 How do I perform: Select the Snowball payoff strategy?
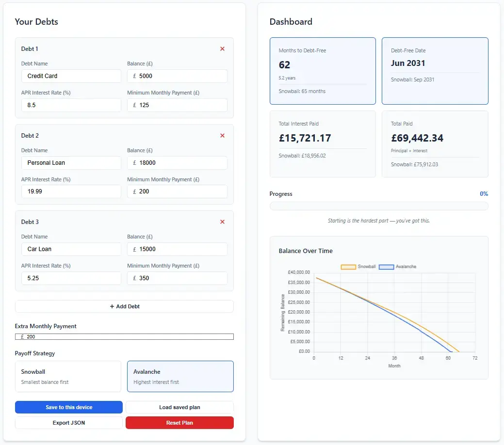(68, 376)
